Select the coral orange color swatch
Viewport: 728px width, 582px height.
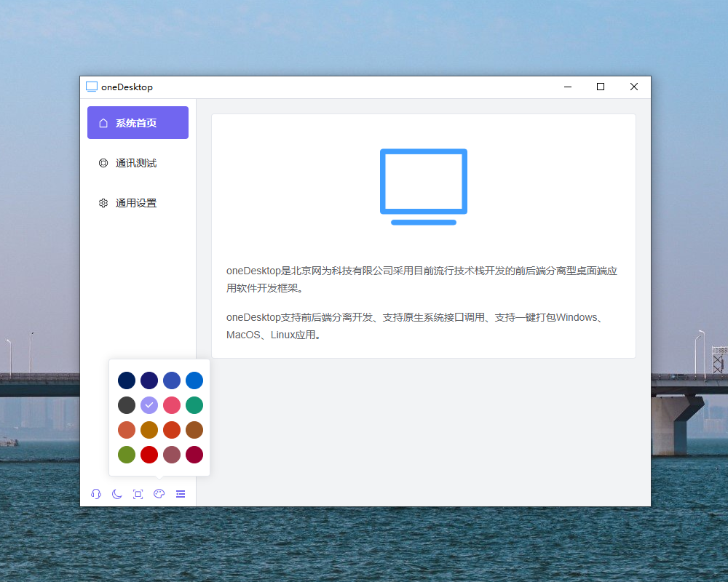(126, 430)
